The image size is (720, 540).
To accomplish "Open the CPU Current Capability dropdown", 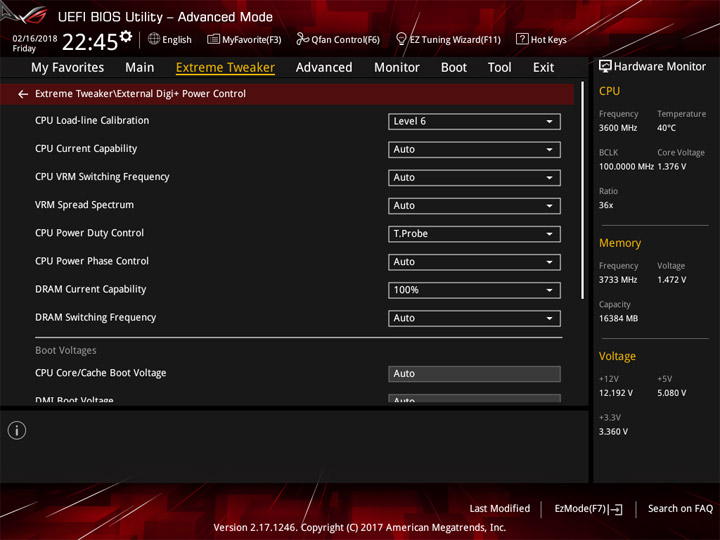I will (x=474, y=150).
